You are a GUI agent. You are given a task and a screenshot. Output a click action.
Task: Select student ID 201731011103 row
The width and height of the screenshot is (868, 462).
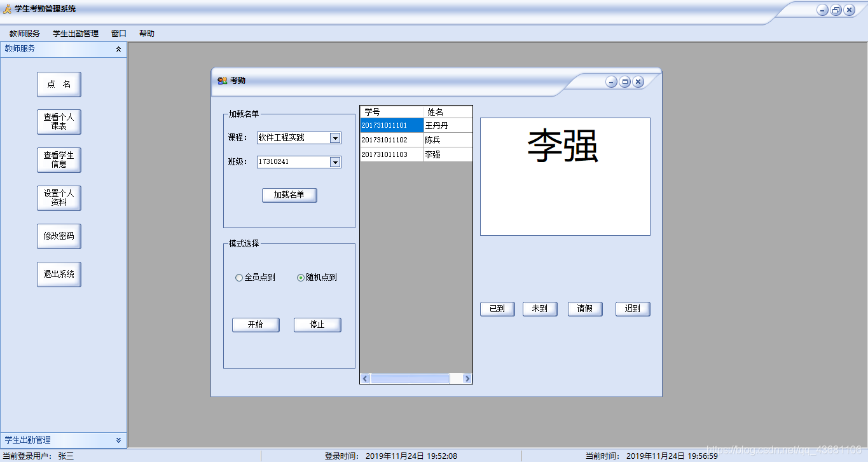point(392,154)
